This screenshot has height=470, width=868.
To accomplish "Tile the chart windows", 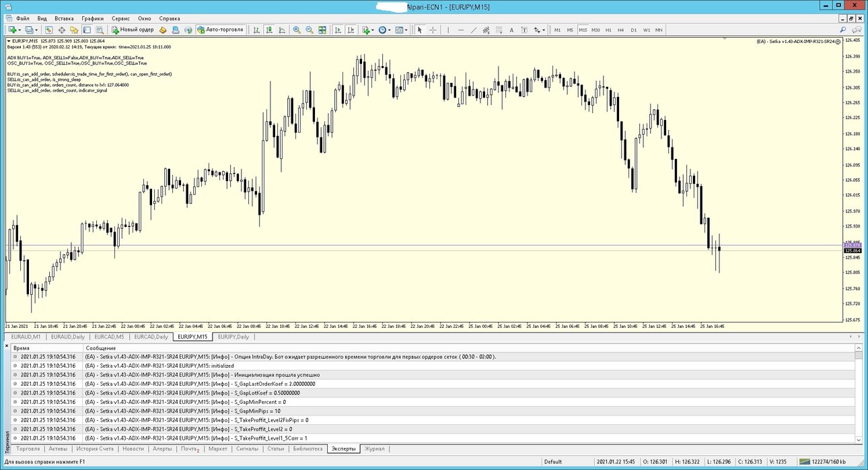I will [x=322, y=30].
